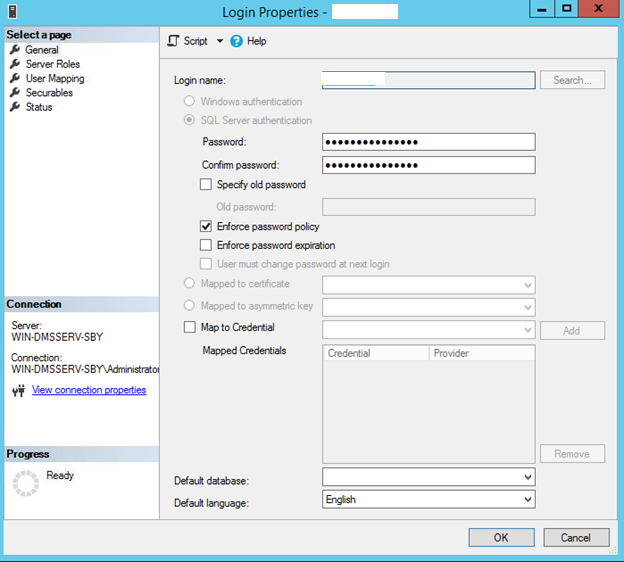This screenshot has height=562, width=624.
Task: Switch to the Status page
Action: 39,107
